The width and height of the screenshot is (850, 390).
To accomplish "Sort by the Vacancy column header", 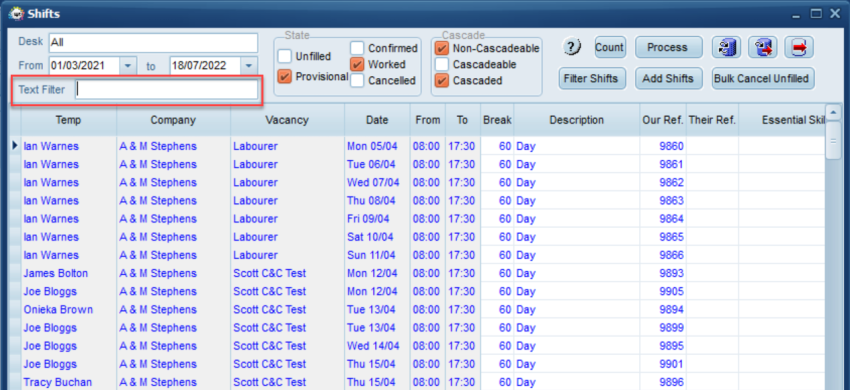I will click(287, 120).
